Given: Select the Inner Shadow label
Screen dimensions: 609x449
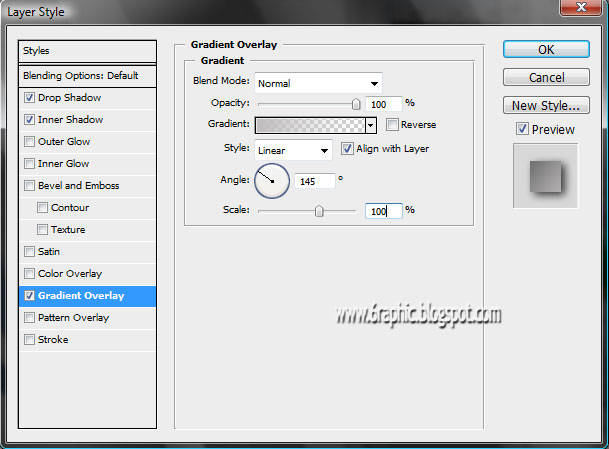Looking at the screenshot, I should [x=70, y=120].
